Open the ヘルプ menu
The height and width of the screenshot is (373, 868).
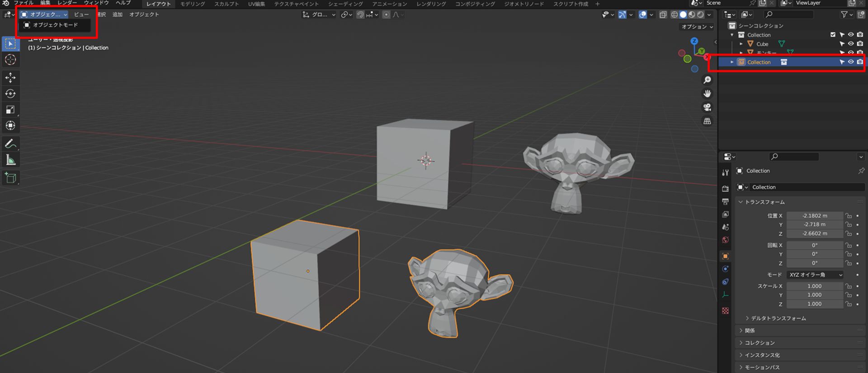tap(123, 3)
